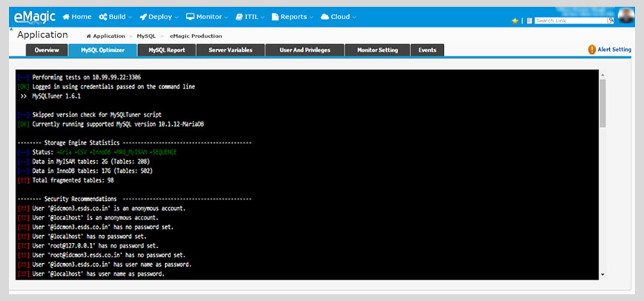The height and width of the screenshot is (301, 644).
Task: Click 'Logged in using credentials' line
Action: pyautogui.click(x=113, y=87)
